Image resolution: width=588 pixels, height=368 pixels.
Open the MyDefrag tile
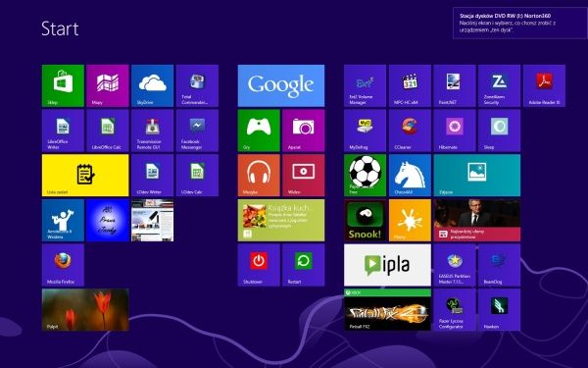click(x=365, y=131)
